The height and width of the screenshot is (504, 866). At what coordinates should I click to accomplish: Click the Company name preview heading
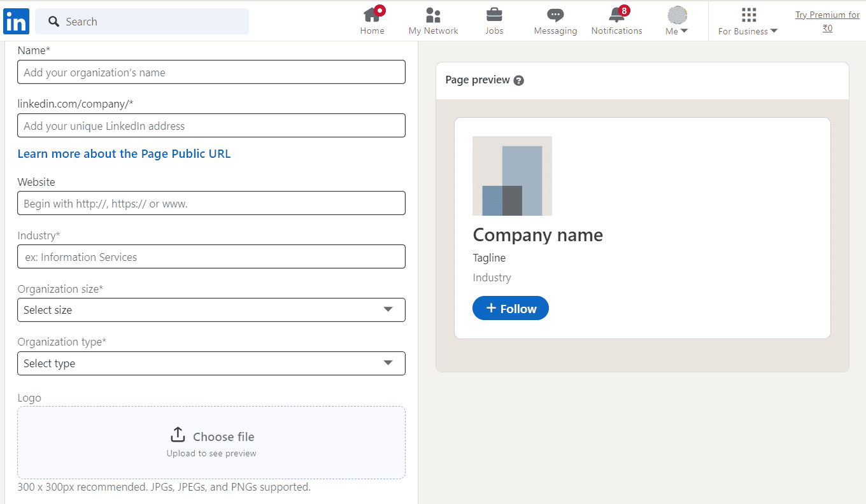coord(538,235)
